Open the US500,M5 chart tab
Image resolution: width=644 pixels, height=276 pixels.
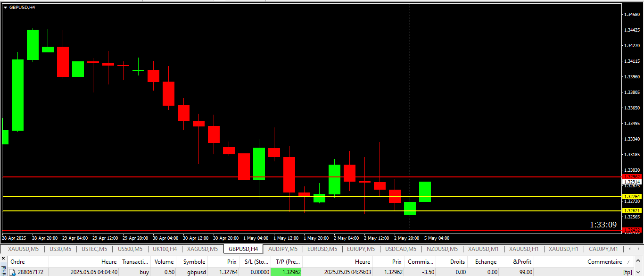click(x=130, y=249)
